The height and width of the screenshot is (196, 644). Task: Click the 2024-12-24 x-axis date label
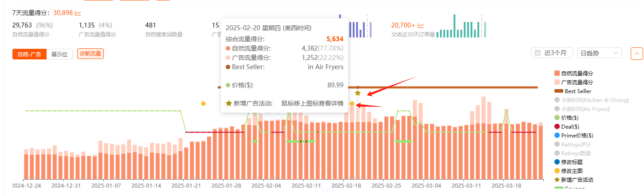[27, 185]
